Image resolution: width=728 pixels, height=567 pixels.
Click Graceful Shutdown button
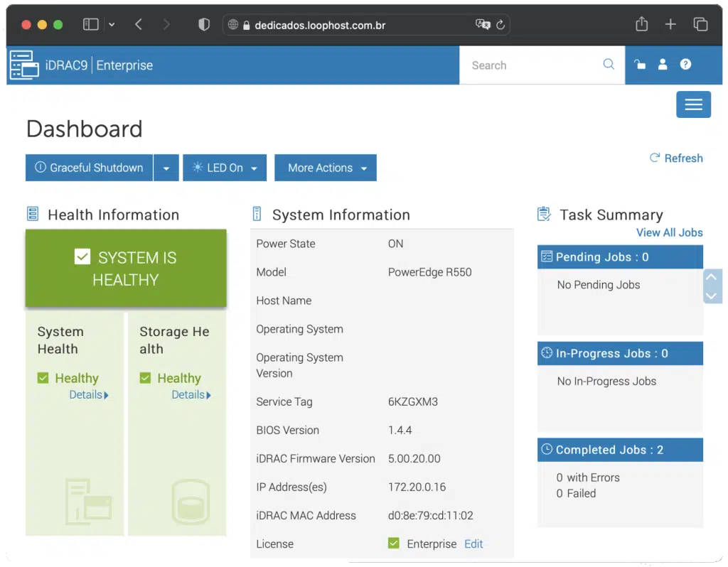(89, 168)
